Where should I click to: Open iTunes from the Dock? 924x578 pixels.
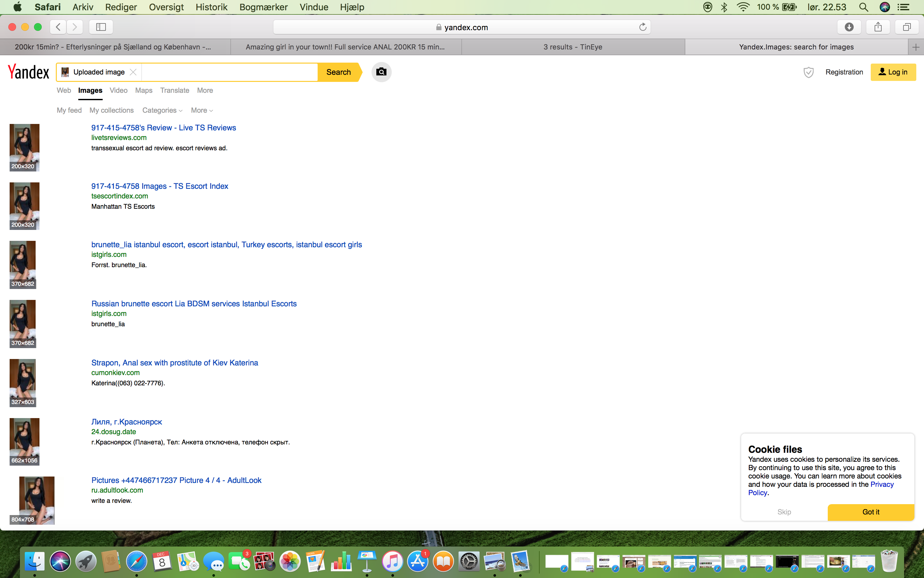click(x=392, y=561)
